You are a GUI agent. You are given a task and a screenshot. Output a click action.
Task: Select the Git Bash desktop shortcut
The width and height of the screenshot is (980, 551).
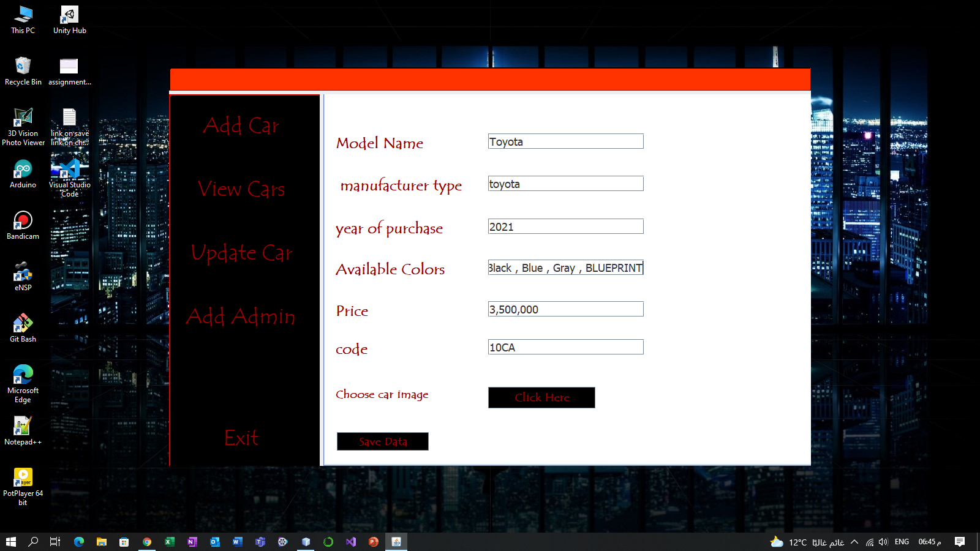click(23, 328)
